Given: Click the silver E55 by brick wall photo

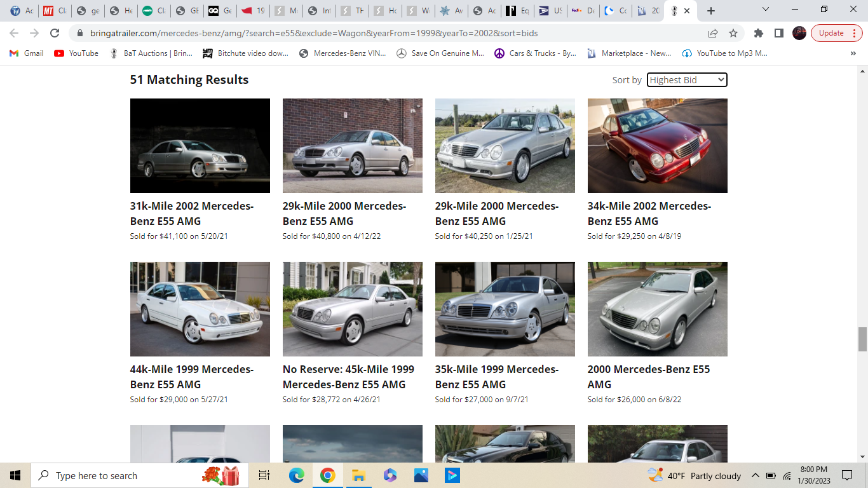Looking at the screenshot, I should pyautogui.click(x=353, y=146).
